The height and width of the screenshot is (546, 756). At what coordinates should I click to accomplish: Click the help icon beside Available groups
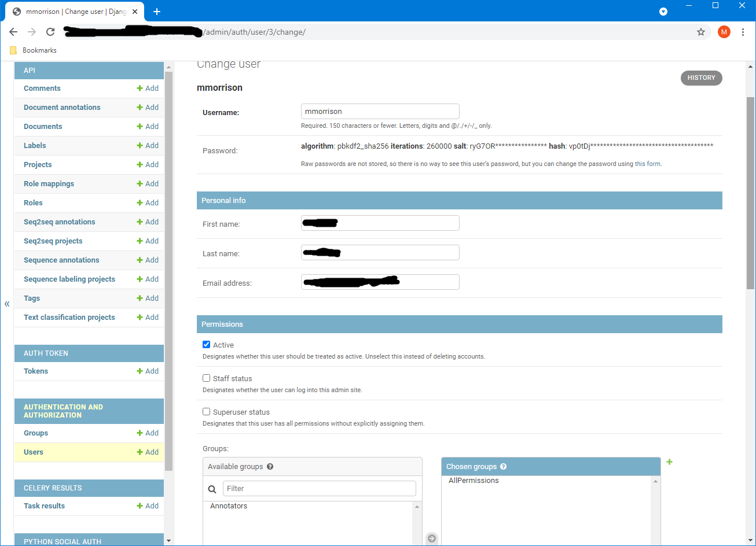[270, 466]
